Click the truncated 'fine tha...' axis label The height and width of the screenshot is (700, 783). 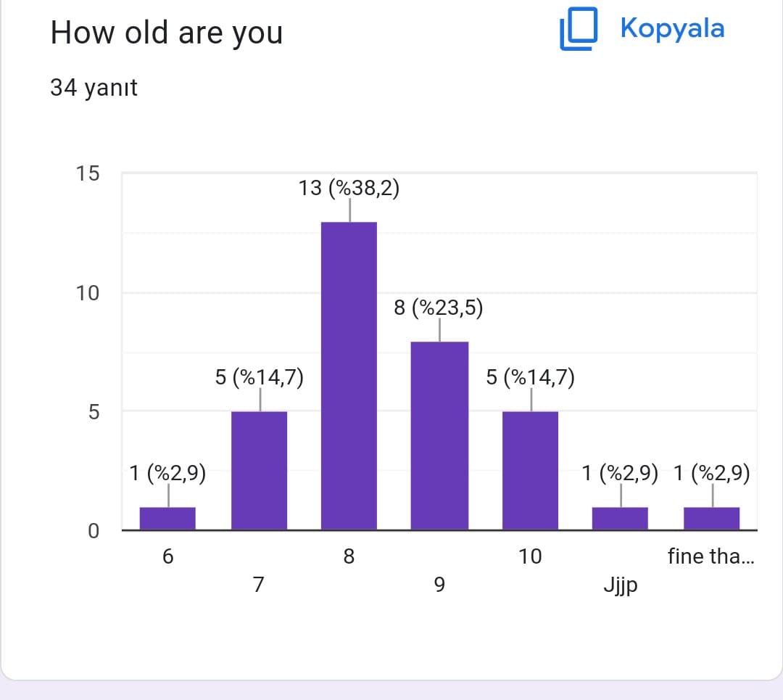[x=710, y=556]
